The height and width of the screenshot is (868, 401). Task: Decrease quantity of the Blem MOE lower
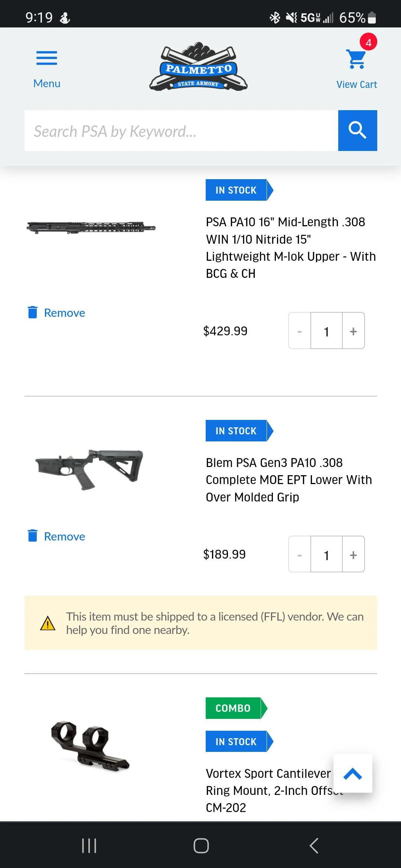click(299, 555)
